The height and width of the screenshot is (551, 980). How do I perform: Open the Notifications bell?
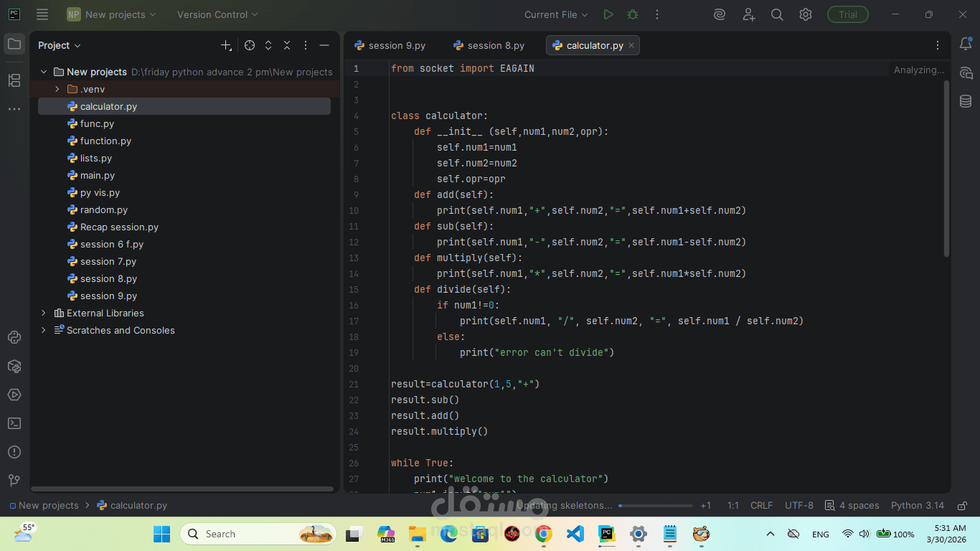point(966,44)
